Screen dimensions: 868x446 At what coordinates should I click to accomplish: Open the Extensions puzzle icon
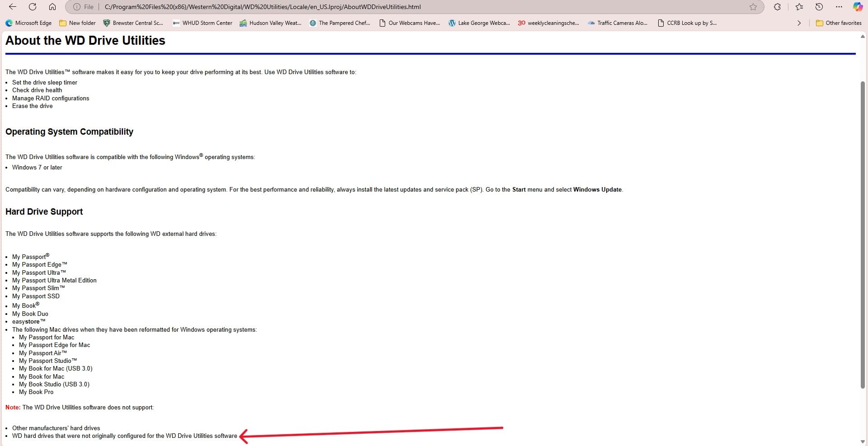[777, 7]
